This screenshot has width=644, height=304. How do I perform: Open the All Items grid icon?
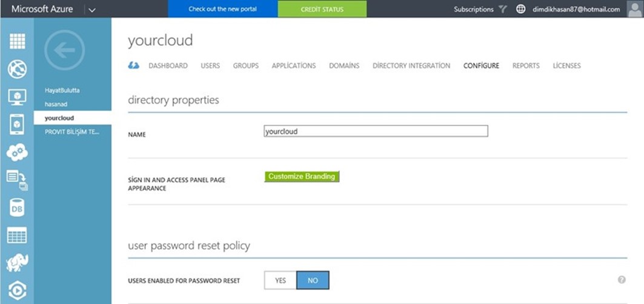[17, 41]
